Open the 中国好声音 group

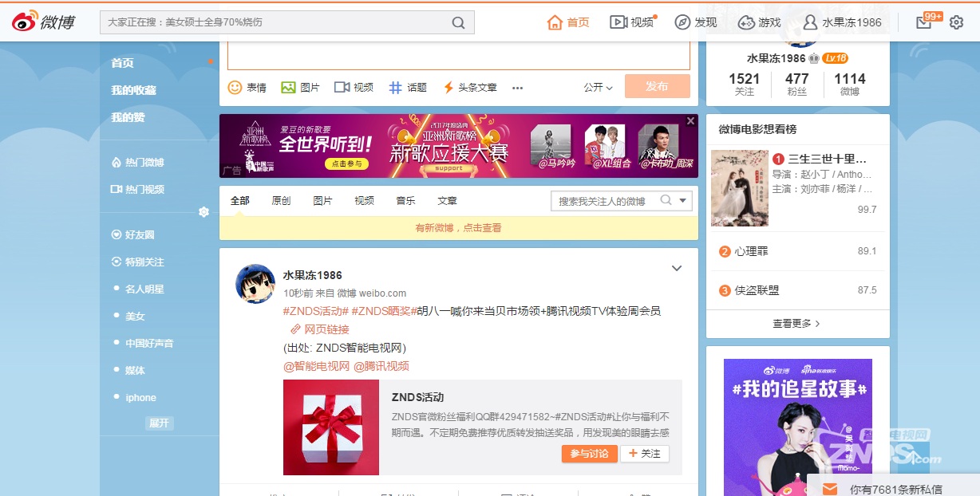tap(149, 344)
